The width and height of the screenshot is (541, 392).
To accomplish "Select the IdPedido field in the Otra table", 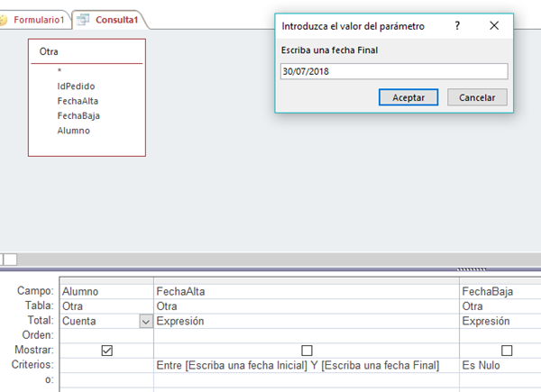I will click(76, 87).
